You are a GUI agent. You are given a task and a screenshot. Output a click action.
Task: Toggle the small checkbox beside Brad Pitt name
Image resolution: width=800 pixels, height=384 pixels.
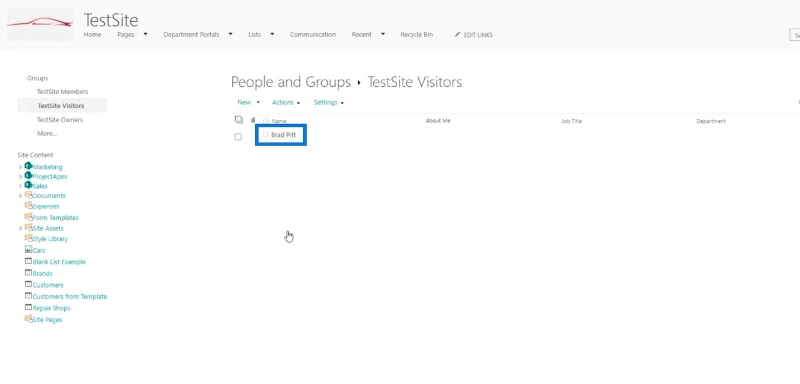[265, 135]
